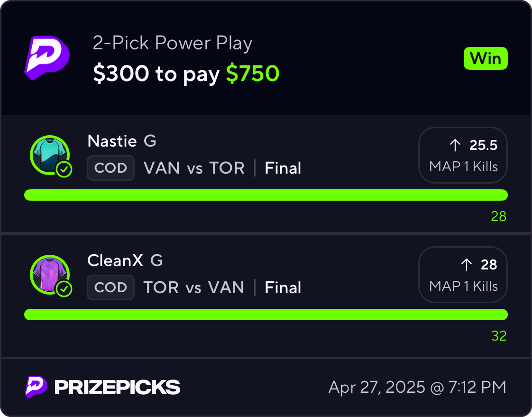Click Nastie's green progress bar
The height and width of the screenshot is (417, 532).
(x=266, y=195)
